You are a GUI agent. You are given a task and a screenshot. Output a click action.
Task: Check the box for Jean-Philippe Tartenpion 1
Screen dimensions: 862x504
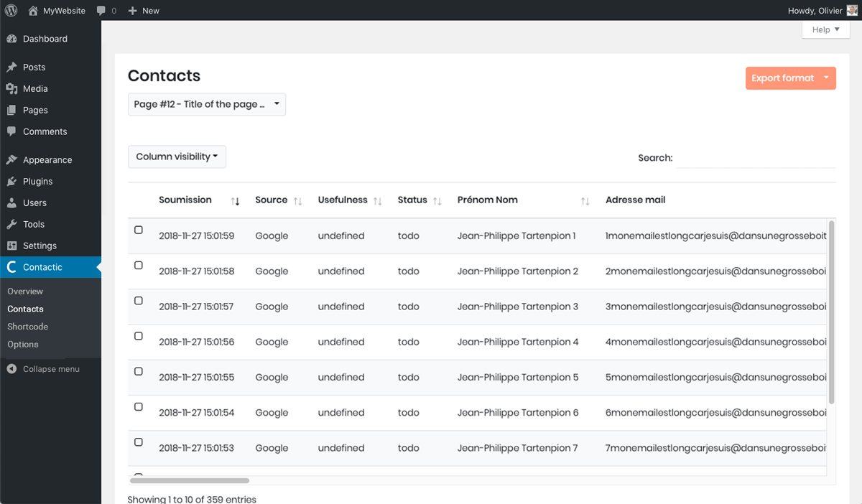point(139,230)
